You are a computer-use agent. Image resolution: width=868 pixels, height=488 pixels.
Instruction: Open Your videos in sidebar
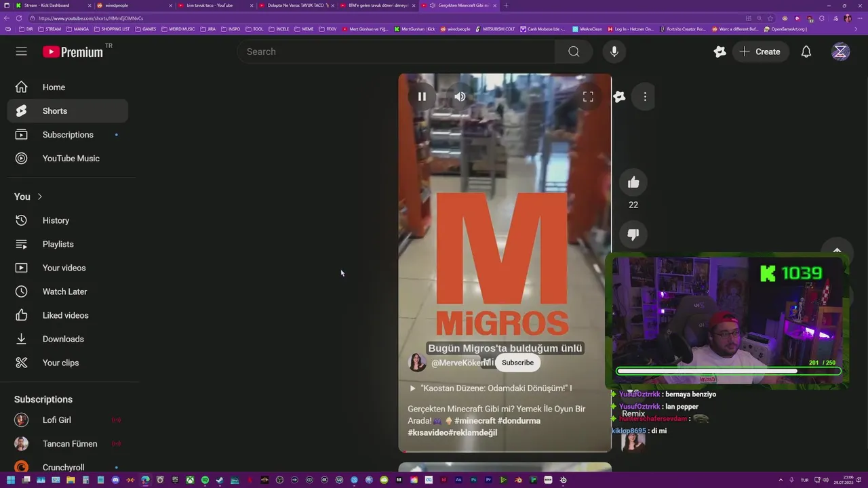68,268
